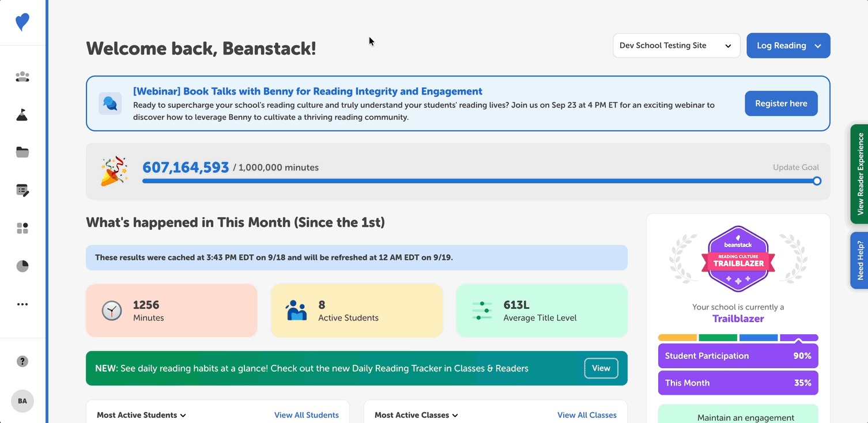Register here for the Benny webinar

pyautogui.click(x=781, y=103)
